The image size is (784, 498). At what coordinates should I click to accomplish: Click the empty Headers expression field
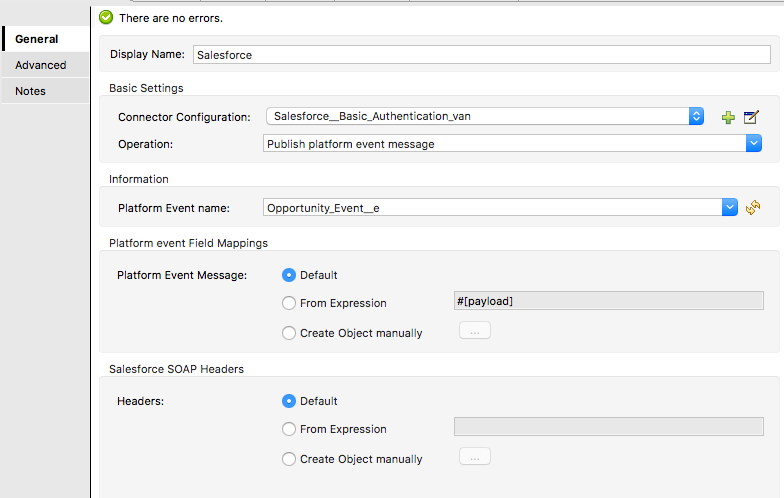608,427
